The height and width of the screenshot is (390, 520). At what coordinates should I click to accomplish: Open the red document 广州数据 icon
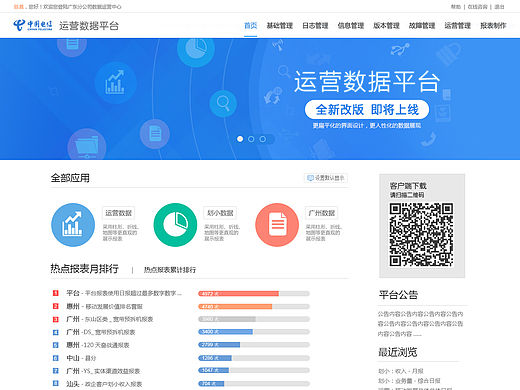pyautogui.click(x=277, y=225)
